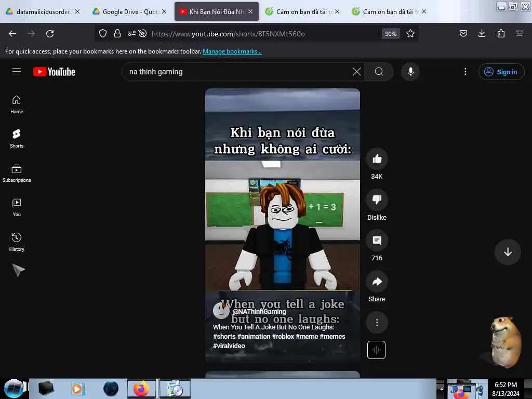The image size is (532, 399).
Task: Click the #animation hashtag
Action: (254, 336)
